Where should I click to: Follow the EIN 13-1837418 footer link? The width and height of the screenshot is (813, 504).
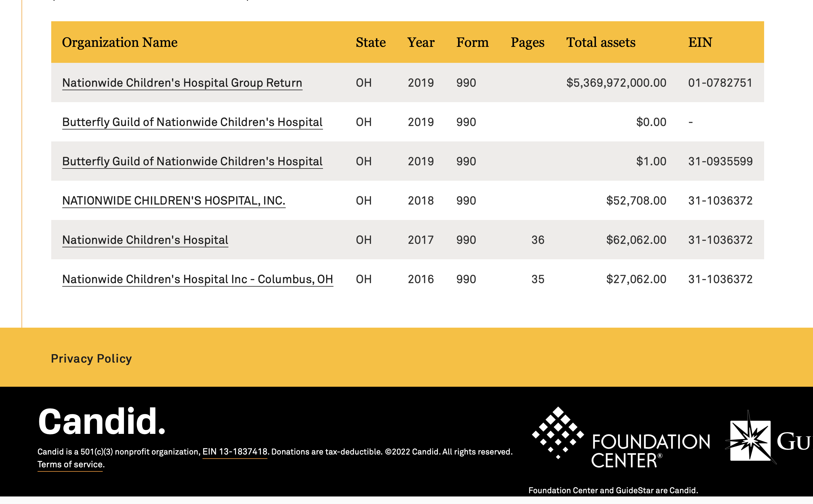[235, 452]
